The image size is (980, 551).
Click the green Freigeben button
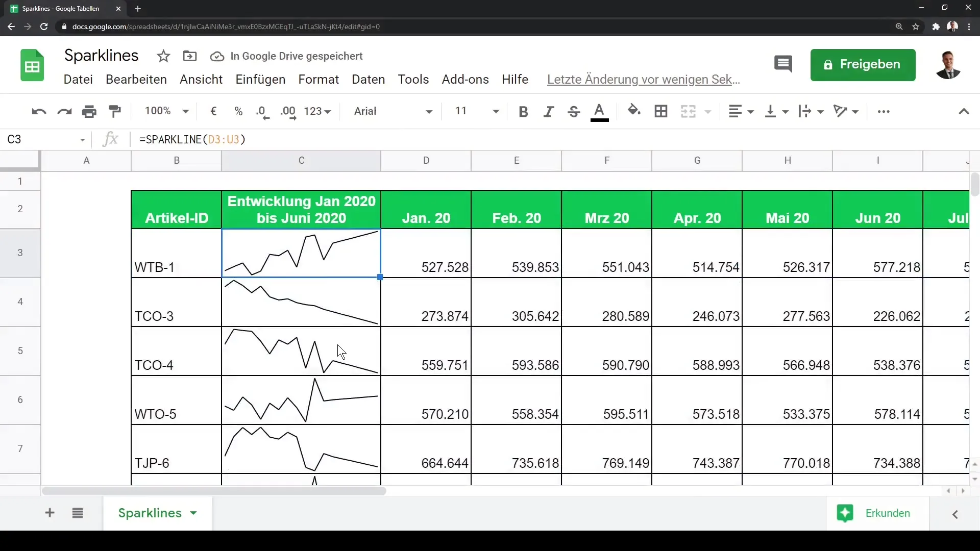[x=863, y=65]
